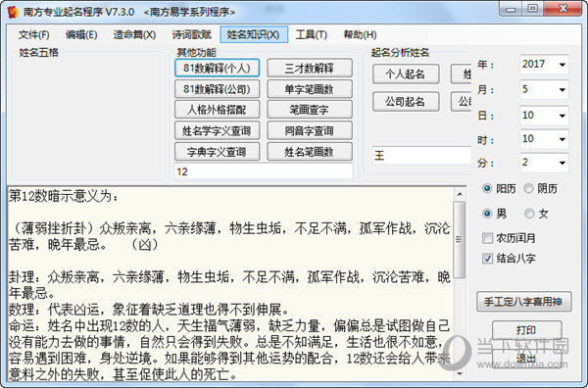The width and height of the screenshot is (588, 388).
Task: Click the 三才数解释 button
Action: point(310,69)
